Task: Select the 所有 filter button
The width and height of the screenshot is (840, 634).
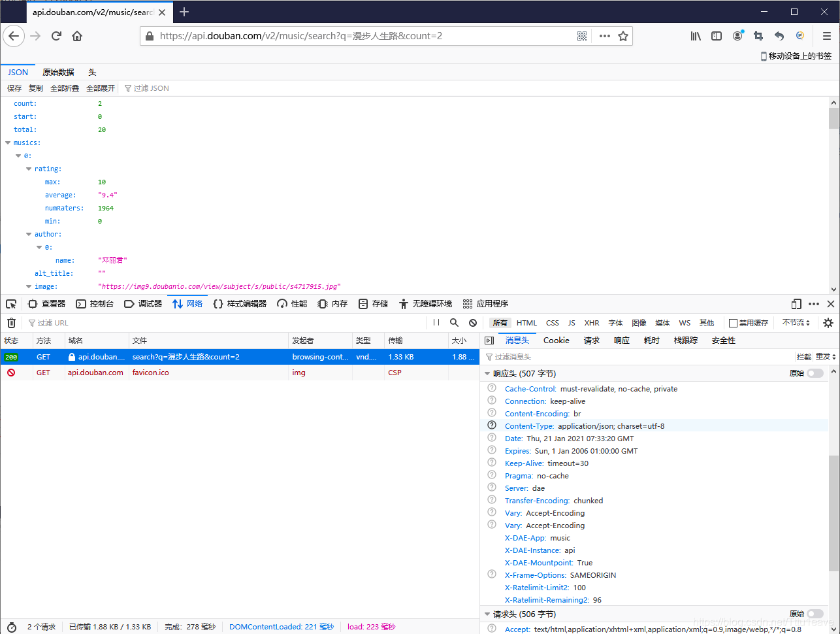Action: [500, 323]
